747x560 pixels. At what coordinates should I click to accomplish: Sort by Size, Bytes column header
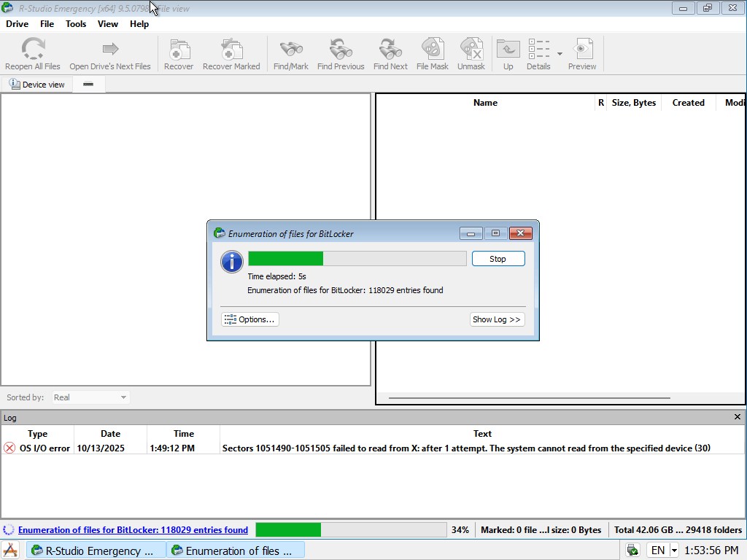[x=634, y=103]
